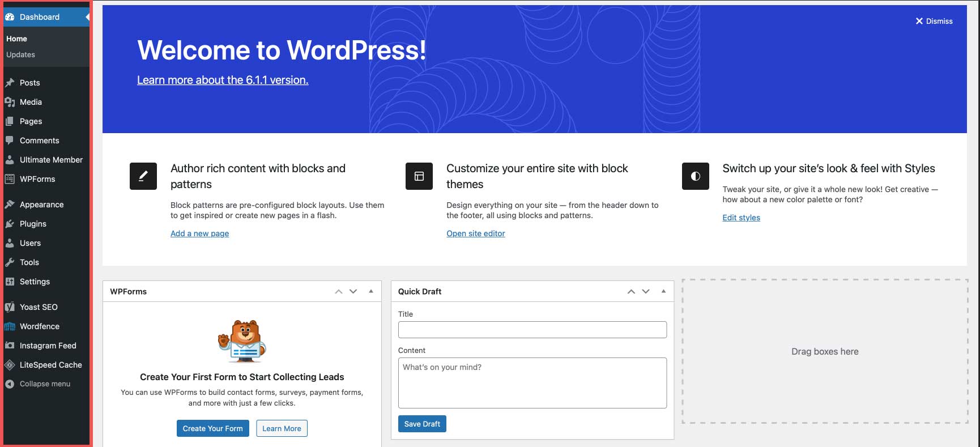Toggle the Quick Draft panel closed
The image size is (980, 447).
(x=663, y=291)
